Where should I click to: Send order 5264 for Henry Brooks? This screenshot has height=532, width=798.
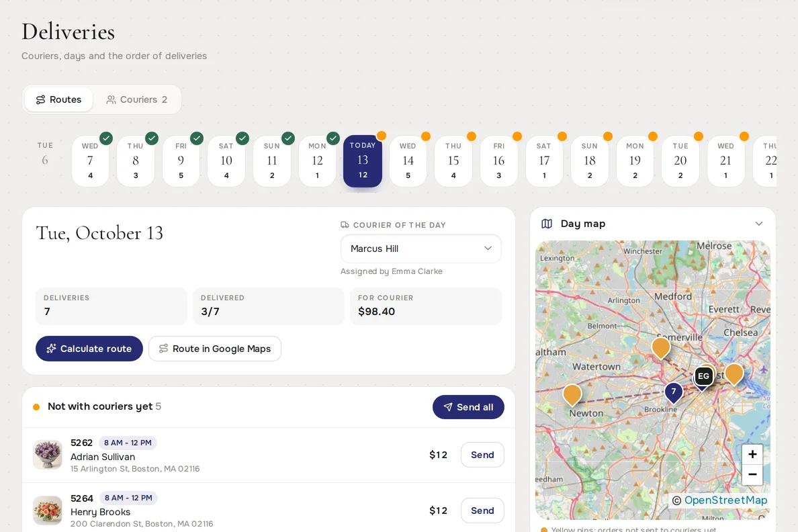click(x=482, y=510)
